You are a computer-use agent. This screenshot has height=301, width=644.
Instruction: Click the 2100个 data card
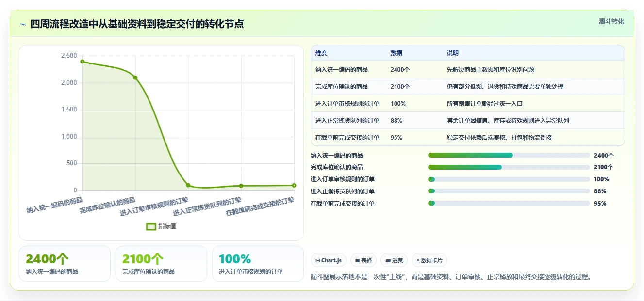coord(161,264)
